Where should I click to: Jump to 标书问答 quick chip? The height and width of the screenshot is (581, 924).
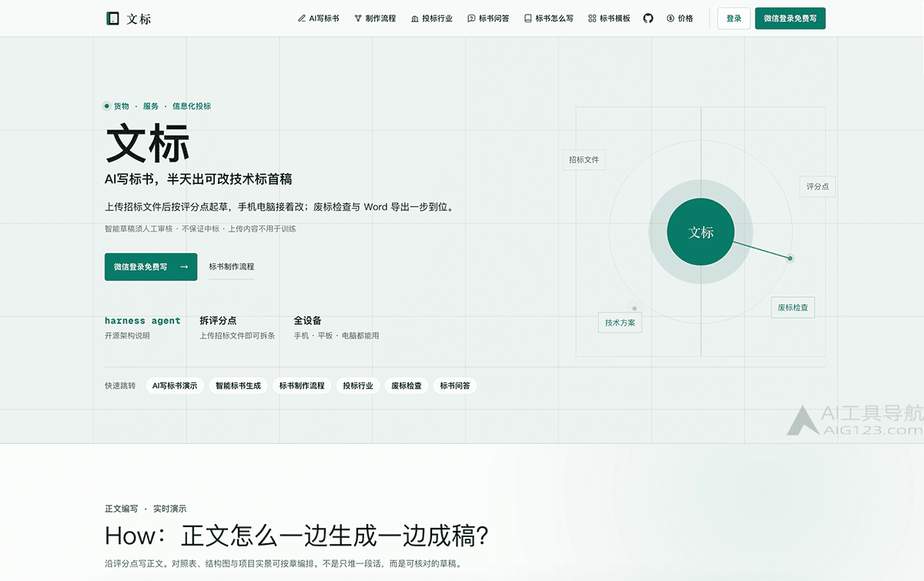coord(455,386)
